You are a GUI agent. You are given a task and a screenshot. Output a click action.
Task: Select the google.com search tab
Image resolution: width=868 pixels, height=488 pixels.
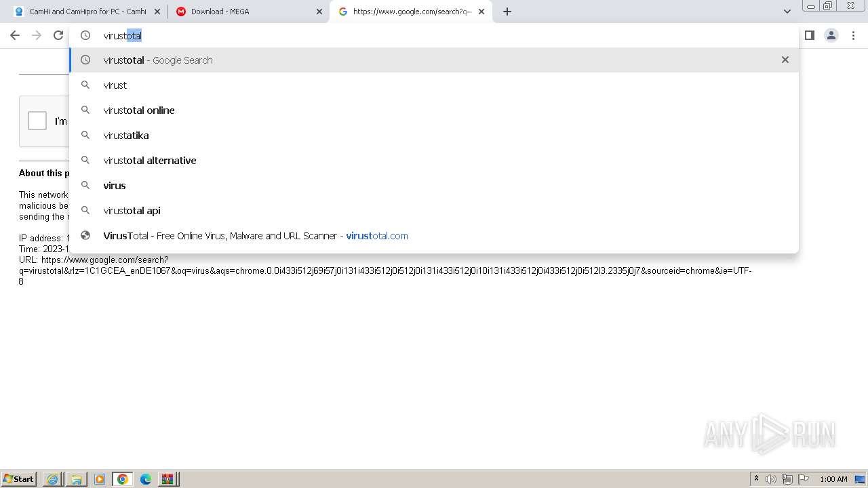click(x=411, y=12)
